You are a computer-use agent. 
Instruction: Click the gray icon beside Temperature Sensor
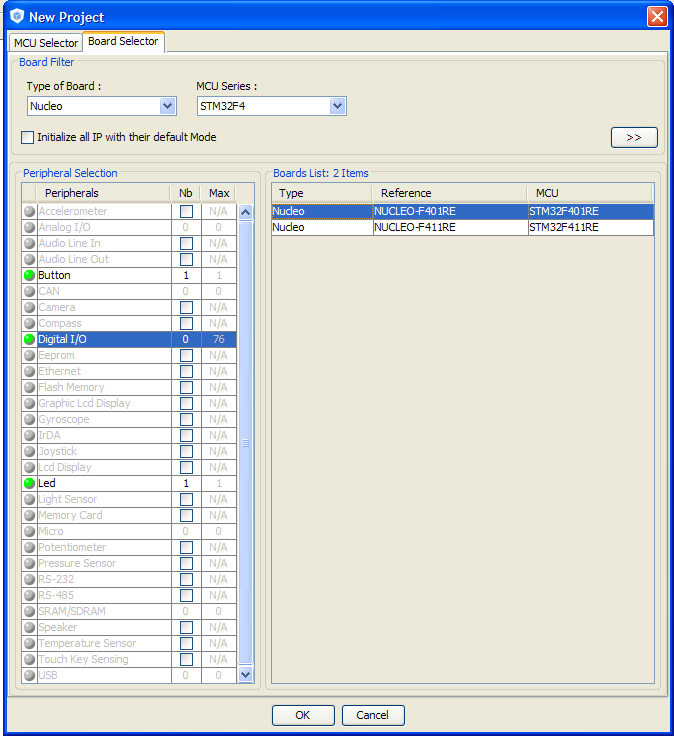click(29, 643)
